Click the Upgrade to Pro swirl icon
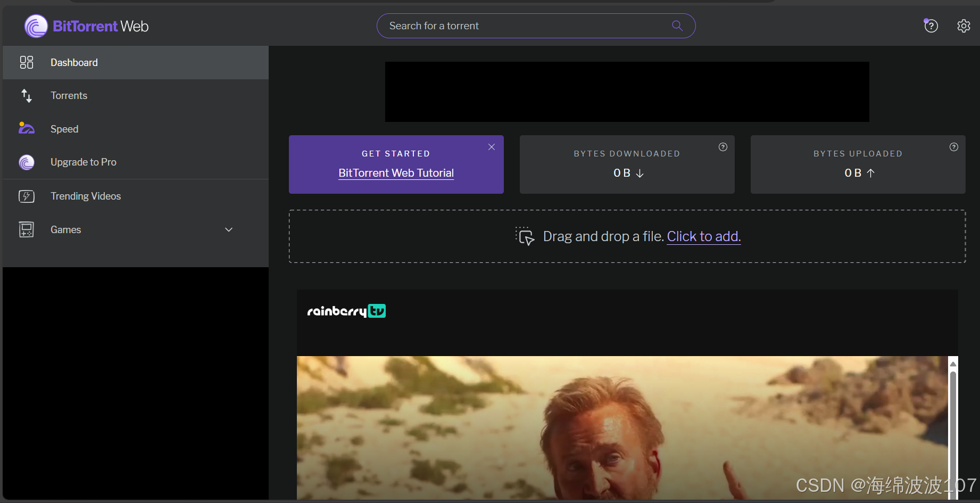Image resolution: width=980 pixels, height=503 pixels. point(27,162)
